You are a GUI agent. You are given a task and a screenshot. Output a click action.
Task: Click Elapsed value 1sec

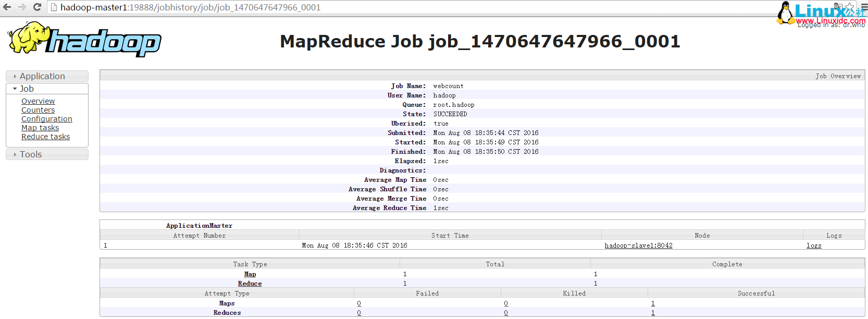pyautogui.click(x=441, y=161)
